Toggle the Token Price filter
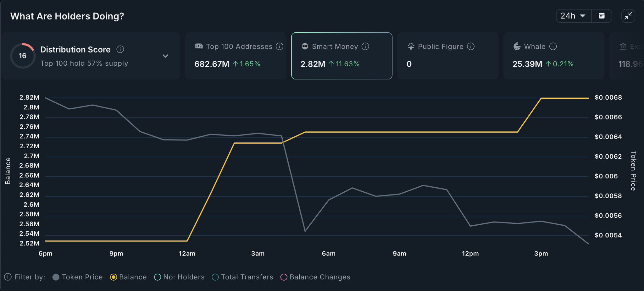 coord(56,277)
